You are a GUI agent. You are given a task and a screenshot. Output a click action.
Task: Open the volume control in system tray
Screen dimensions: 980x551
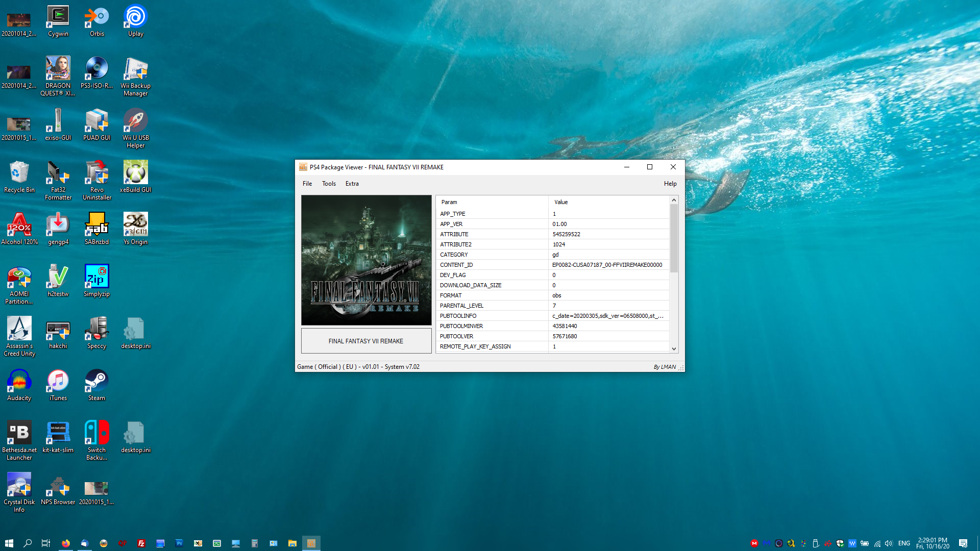889,543
